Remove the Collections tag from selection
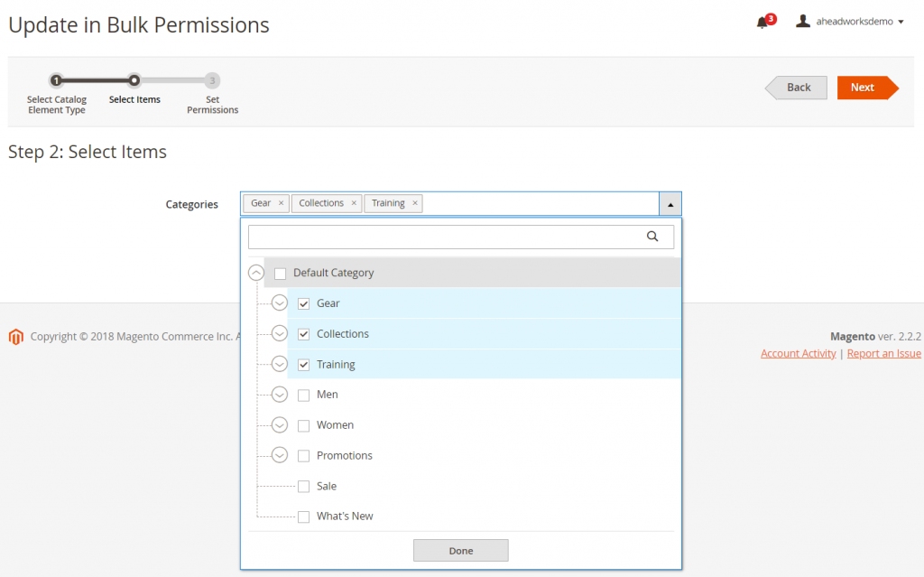 coord(355,203)
